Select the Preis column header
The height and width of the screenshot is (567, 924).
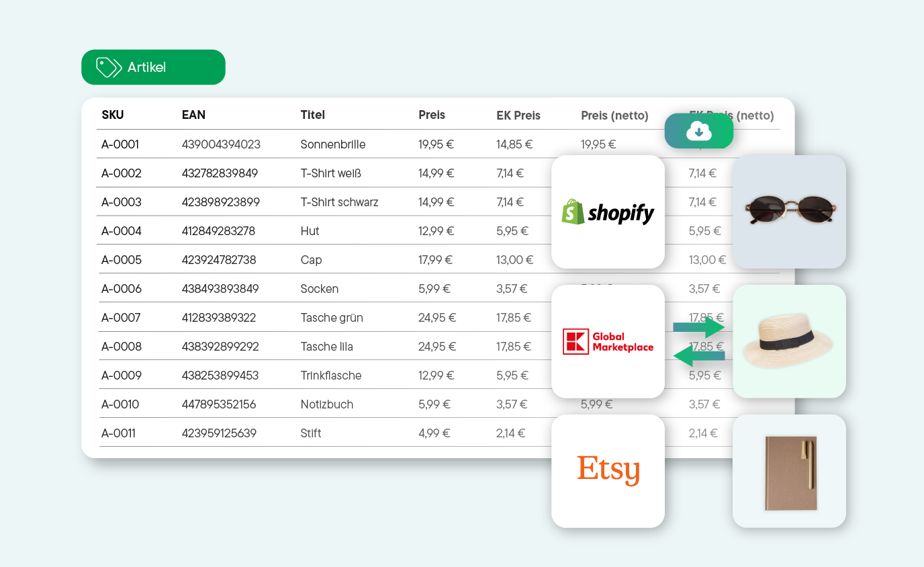point(432,115)
